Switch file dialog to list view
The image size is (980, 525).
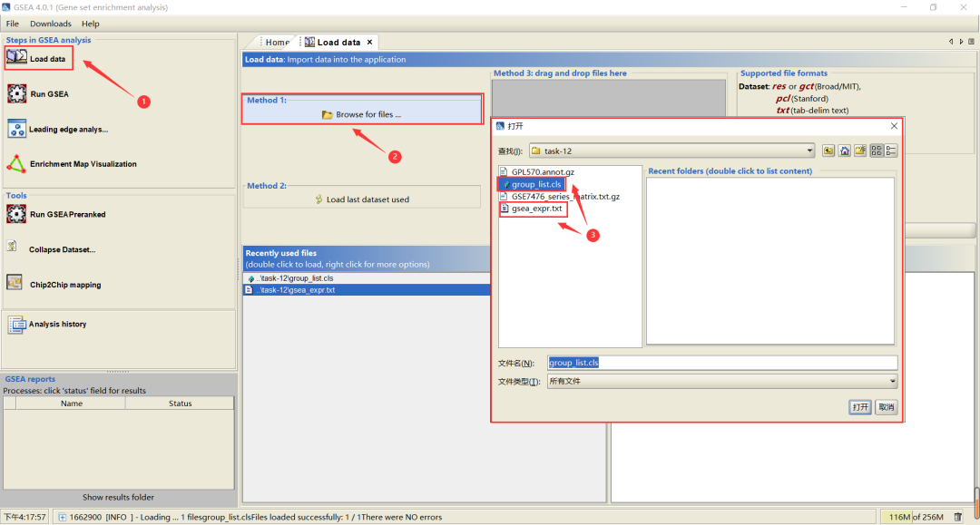coord(877,151)
